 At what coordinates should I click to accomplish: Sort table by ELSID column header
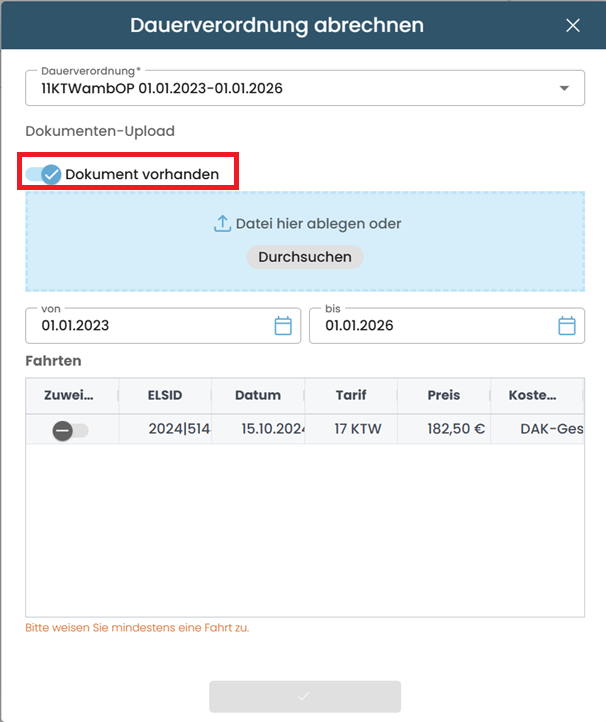(164, 395)
